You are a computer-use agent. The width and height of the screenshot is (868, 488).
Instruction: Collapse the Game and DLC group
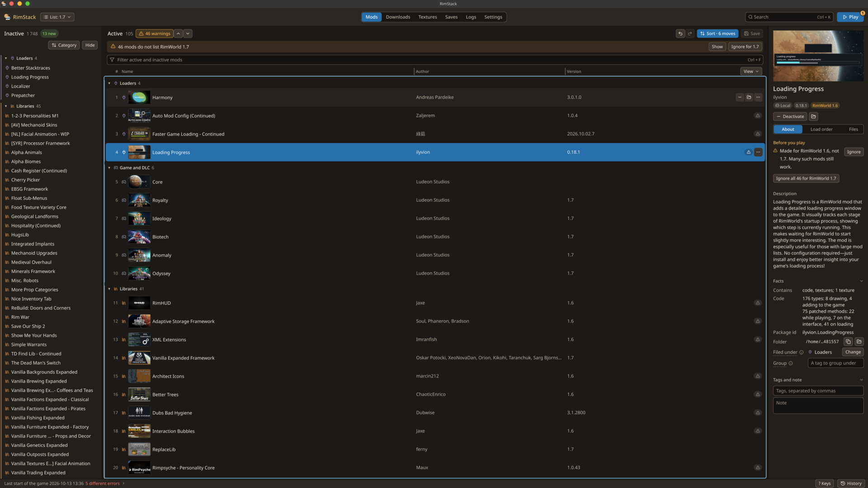[x=109, y=168]
